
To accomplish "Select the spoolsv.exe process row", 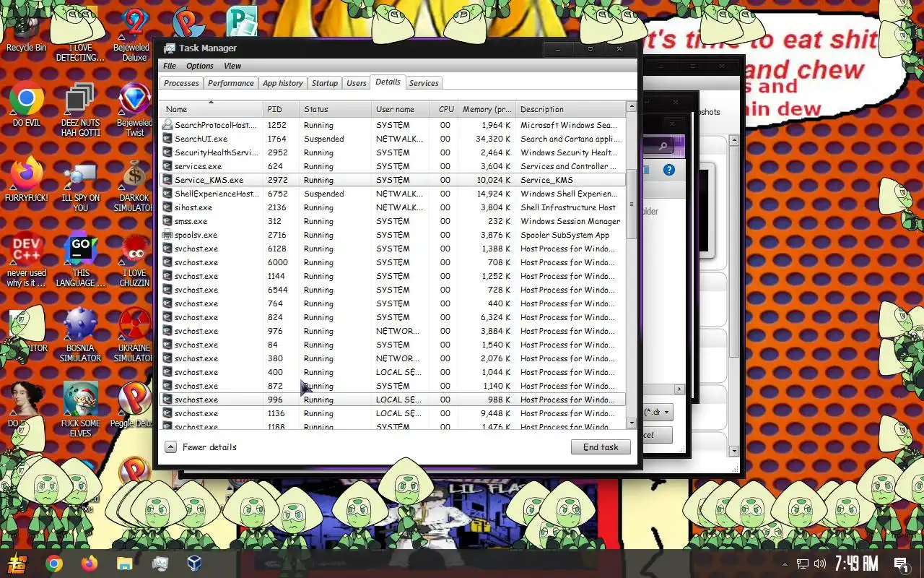I will (x=393, y=235).
